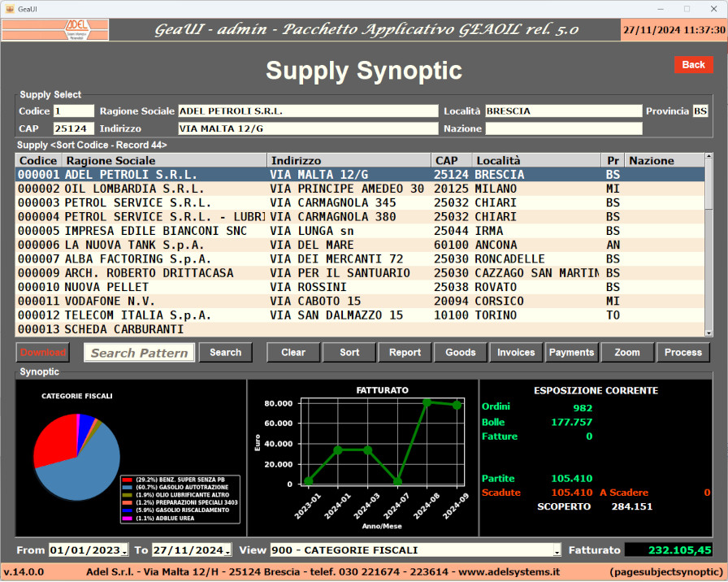Click the Zoom button
This screenshot has height=582, width=728.
pos(627,353)
